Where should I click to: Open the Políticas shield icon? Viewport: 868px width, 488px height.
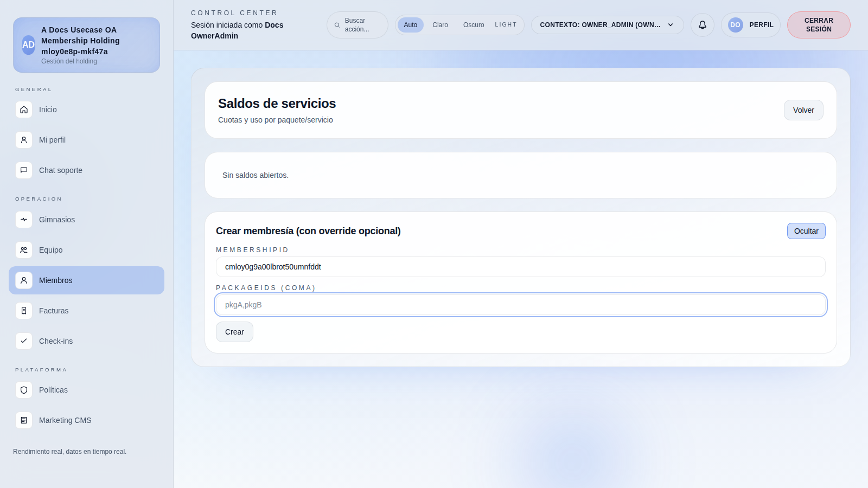pyautogui.click(x=24, y=390)
